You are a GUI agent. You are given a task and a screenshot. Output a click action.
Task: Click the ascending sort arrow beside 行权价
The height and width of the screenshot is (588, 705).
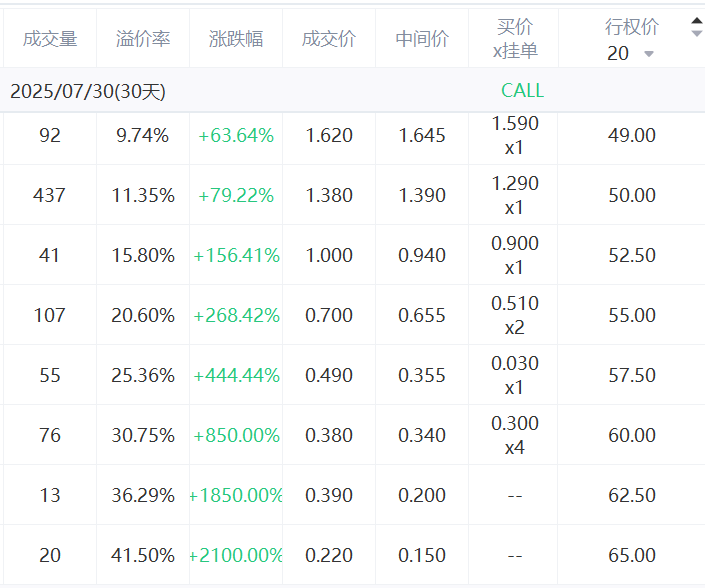point(696,21)
